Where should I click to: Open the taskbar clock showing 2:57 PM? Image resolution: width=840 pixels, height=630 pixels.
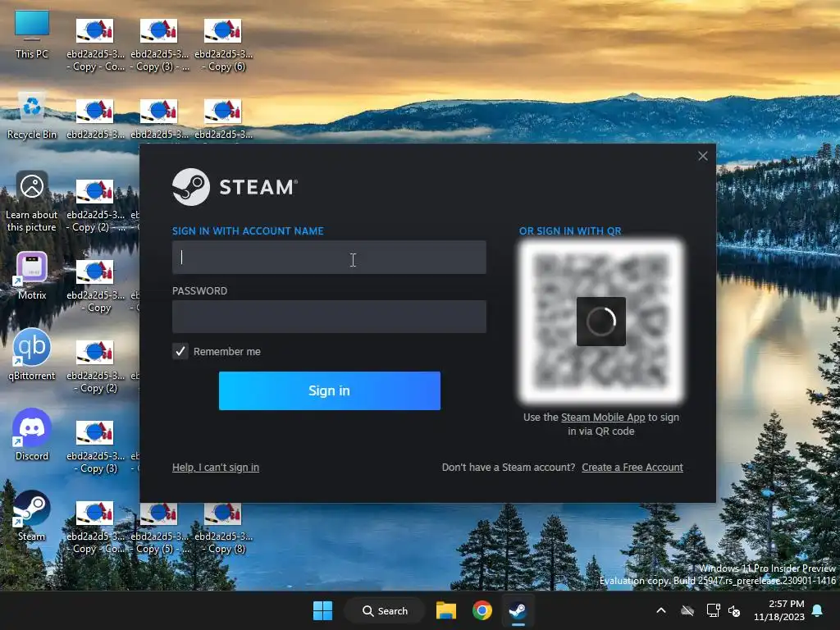pos(779,610)
